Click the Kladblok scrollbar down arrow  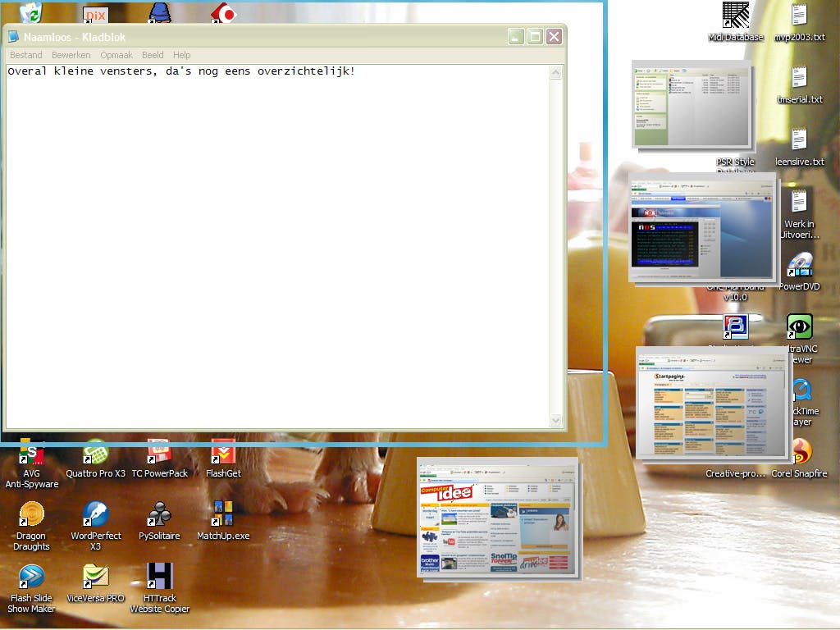[x=555, y=421]
